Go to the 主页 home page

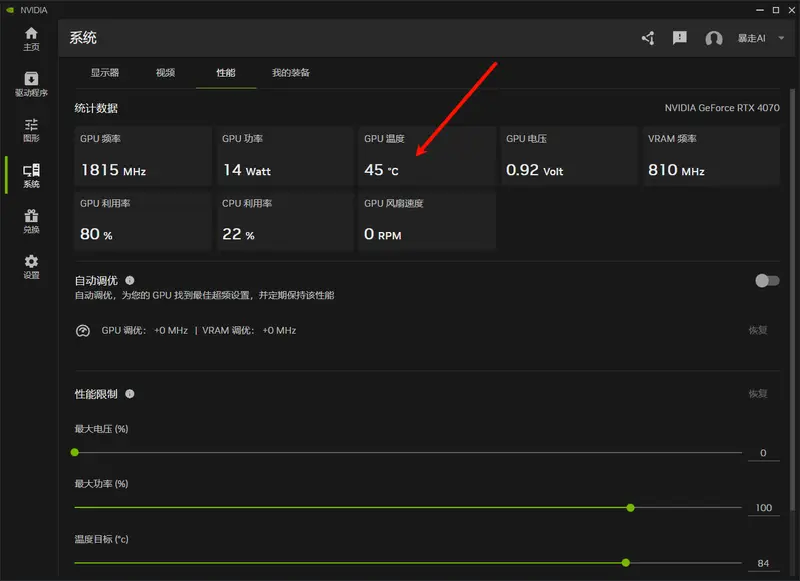pyautogui.click(x=31, y=39)
